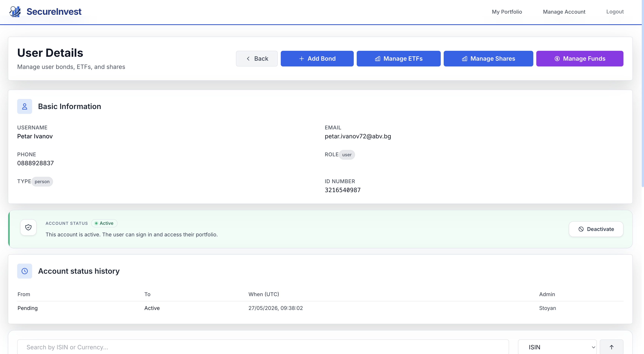The image size is (644, 354).
Task: Click the Active status badge
Action: (104, 223)
